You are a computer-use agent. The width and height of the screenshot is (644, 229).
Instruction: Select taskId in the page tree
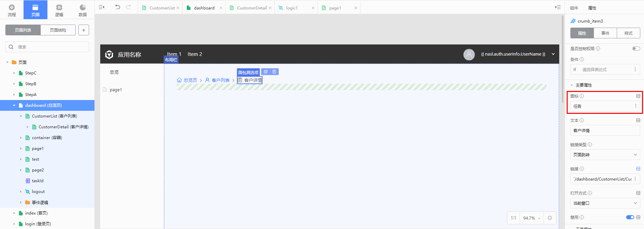point(38,181)
